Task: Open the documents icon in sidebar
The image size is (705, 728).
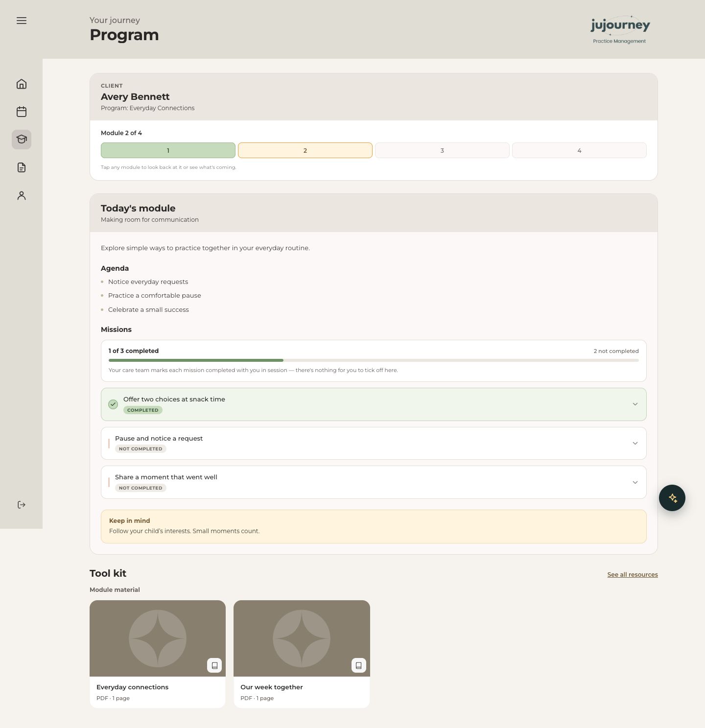Action: [22, 167]
